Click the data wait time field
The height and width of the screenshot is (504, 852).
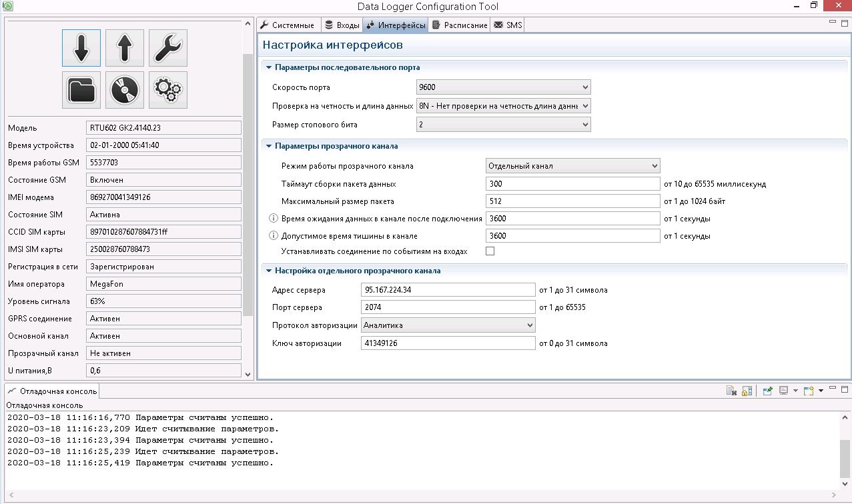coord(573,218)
